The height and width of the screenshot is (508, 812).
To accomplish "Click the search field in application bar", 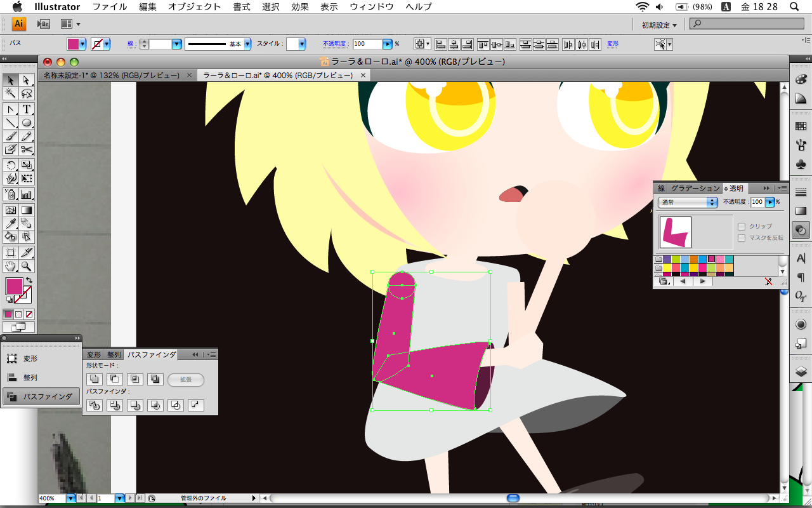I will pyautogui.click(x=746, y=24).
